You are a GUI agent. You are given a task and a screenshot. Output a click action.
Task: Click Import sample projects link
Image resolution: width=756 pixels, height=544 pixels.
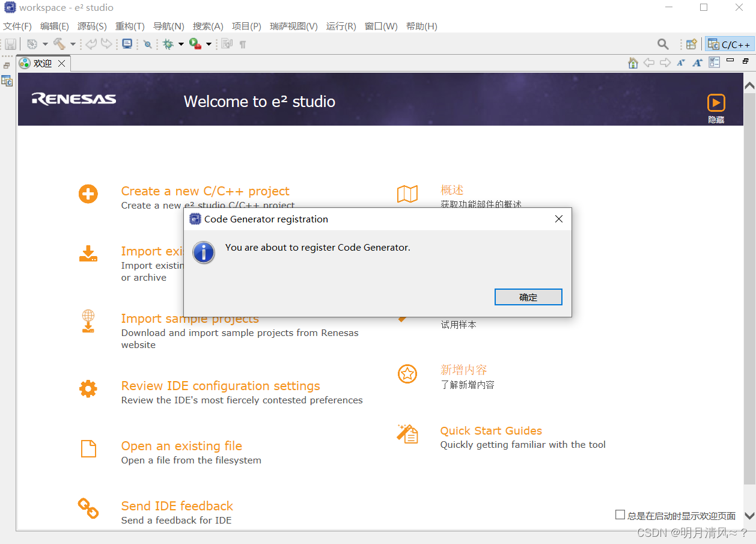pos(190,319)
